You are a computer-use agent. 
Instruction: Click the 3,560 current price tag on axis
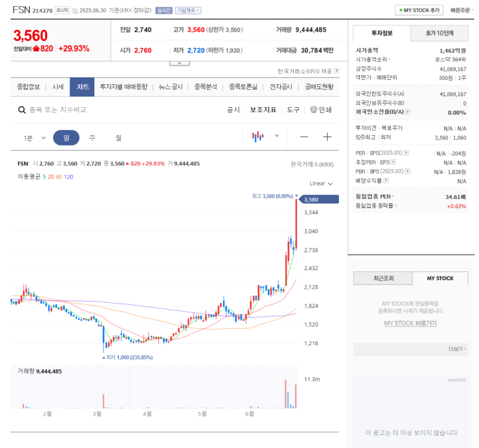pos(319,200)
